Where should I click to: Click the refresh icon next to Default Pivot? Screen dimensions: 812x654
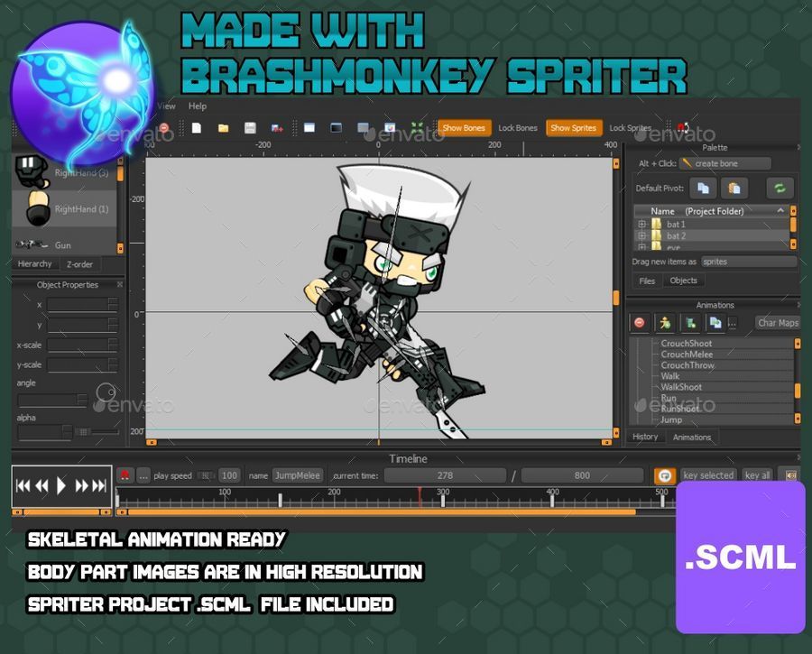pyautogui.click(x=780, y=188)
